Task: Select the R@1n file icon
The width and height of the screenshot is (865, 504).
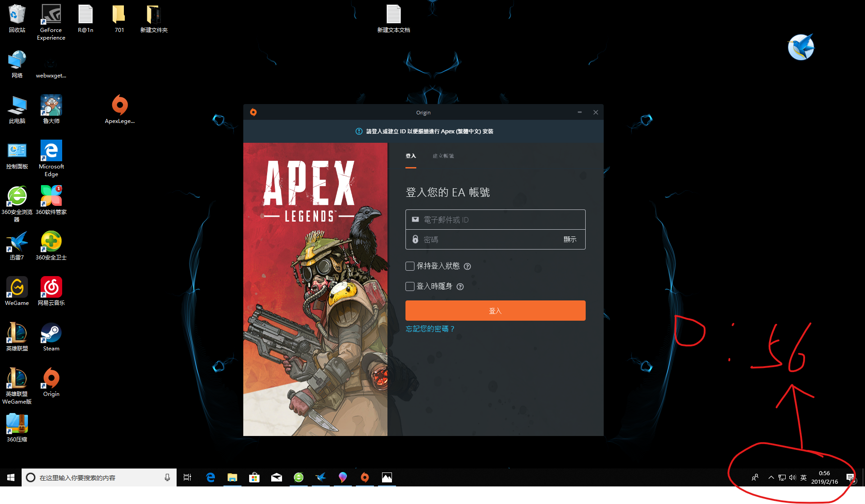Action: pos(86,18)
